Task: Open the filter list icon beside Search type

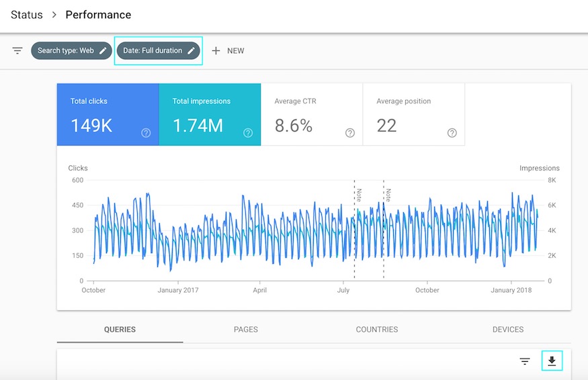Action: pyautogui.click(x=17, y=50)
